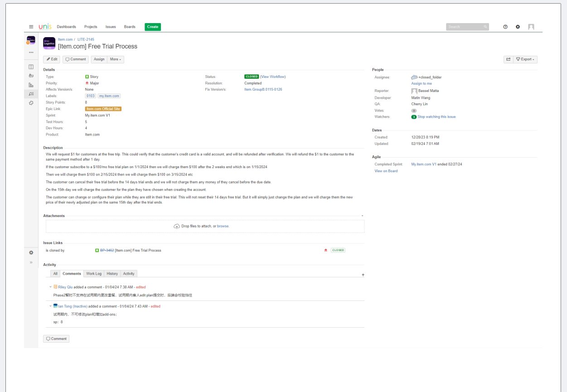Collapse Riley Qiu's comment
Image resolution: width=567 pixels, height=392 pixels.
50,287
